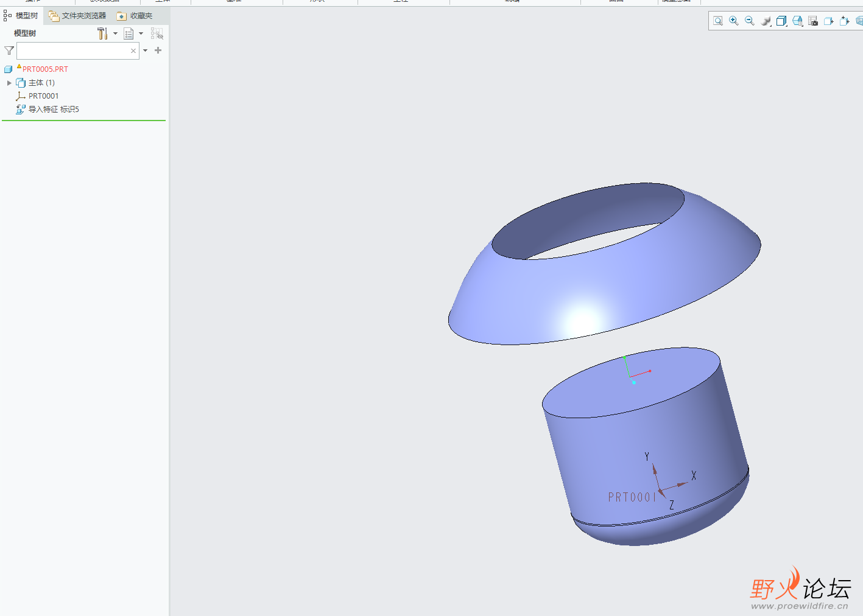
Task: Click the model tree settings hammer icon
Action: (x=102, y=33)
